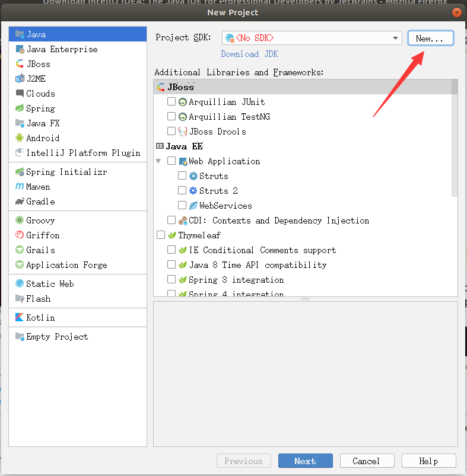Tick the Thymeleaf checkbox
This screenshot has width=467, height=476.
point(161,235)
